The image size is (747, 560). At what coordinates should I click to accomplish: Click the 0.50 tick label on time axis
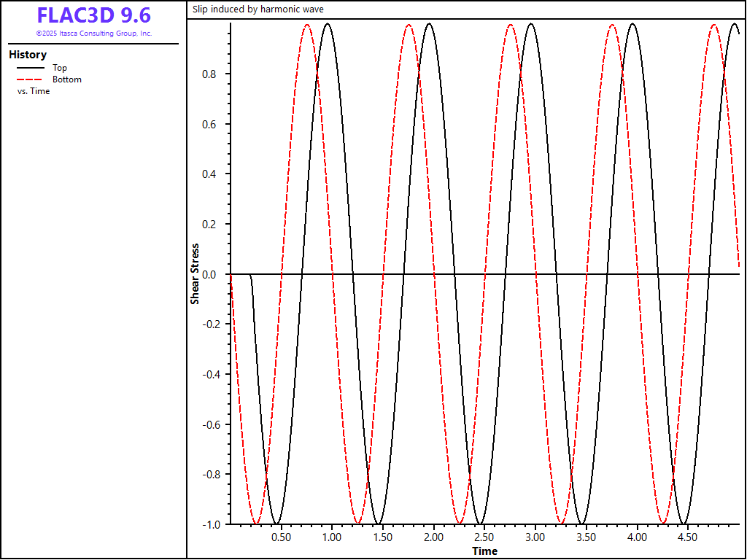[281, 537]
